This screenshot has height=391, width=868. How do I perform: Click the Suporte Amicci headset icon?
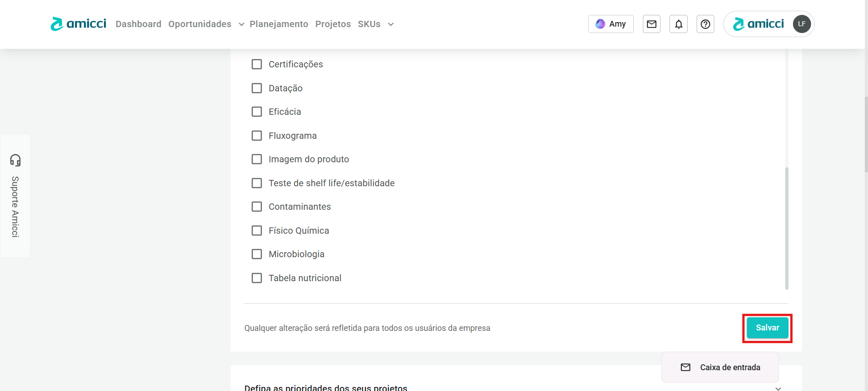click(x=15, y=160)
